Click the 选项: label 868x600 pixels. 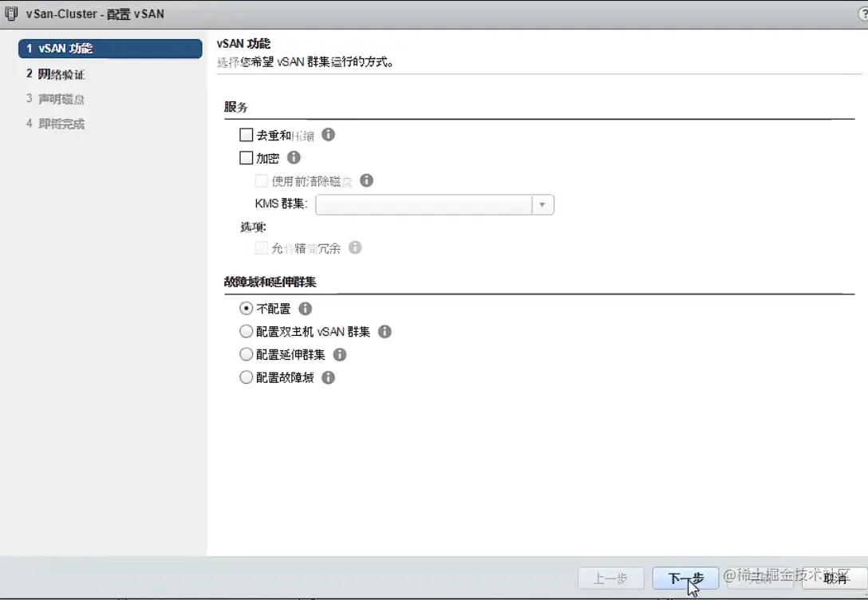coord(253,227)
